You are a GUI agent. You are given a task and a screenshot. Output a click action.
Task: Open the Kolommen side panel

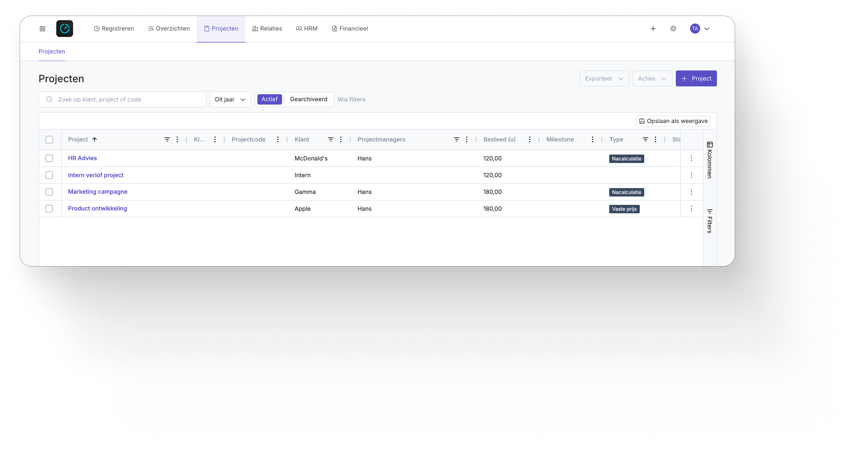[x=710, y=160]
